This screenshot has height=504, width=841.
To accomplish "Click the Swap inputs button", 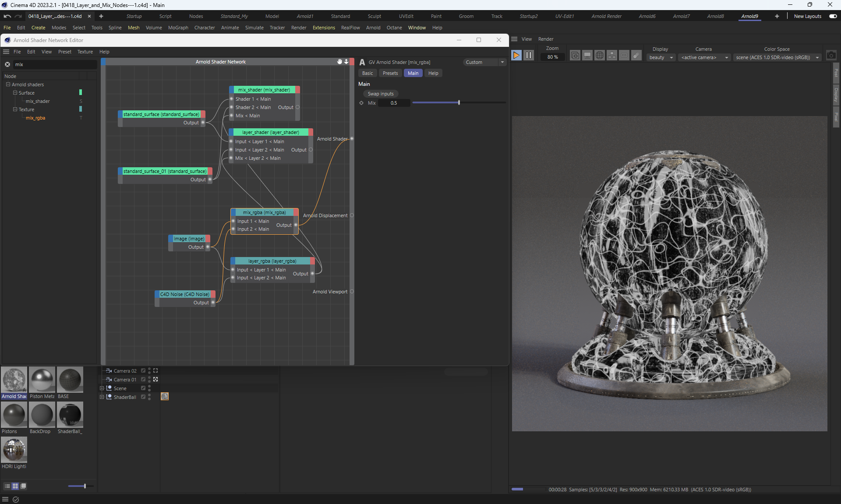I will click(380, 94).
